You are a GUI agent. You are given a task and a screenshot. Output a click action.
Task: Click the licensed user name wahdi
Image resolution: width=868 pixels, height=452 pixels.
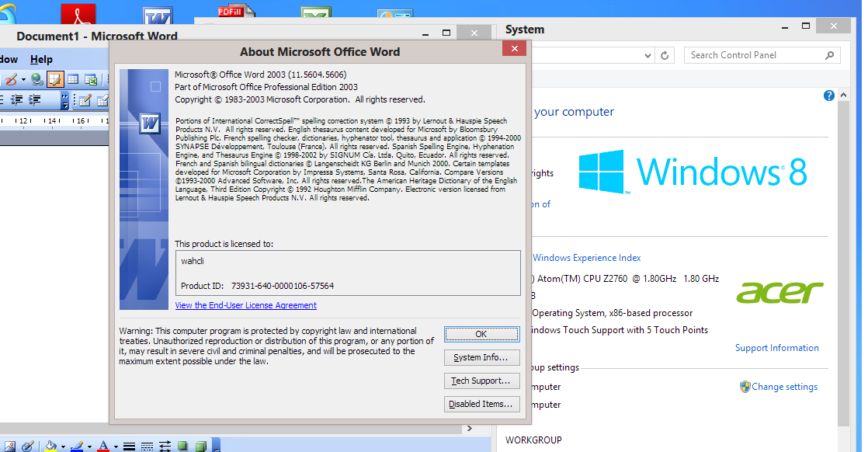[x=193, y=261]
